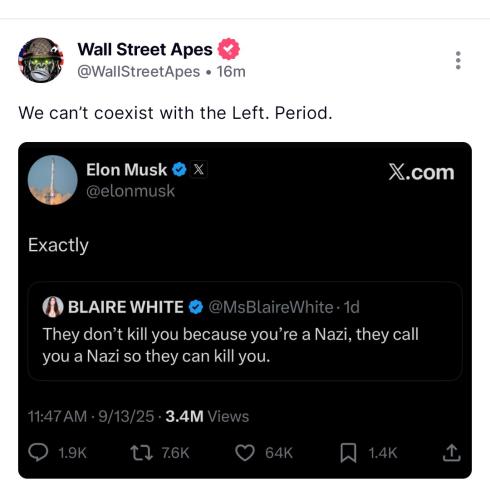Viewport: 490px width, 500px height.
Task: Open the X.com logo in the embedded post
Action: (x=421, y=172)
